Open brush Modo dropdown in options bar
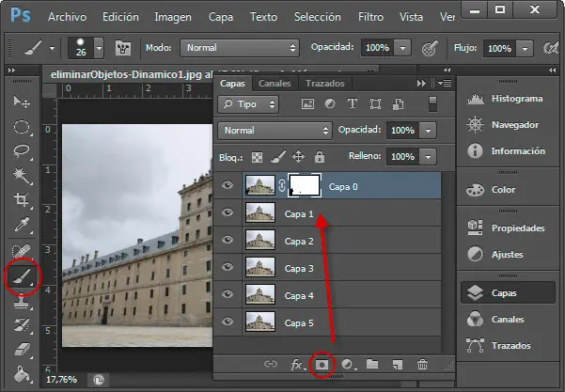This screenshot has height=392, width=565. coord(240,47)
